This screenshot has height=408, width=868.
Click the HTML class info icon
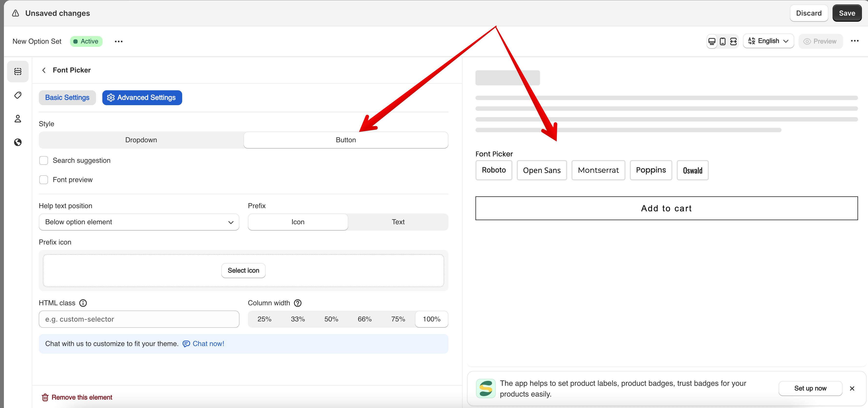(83, 303)
